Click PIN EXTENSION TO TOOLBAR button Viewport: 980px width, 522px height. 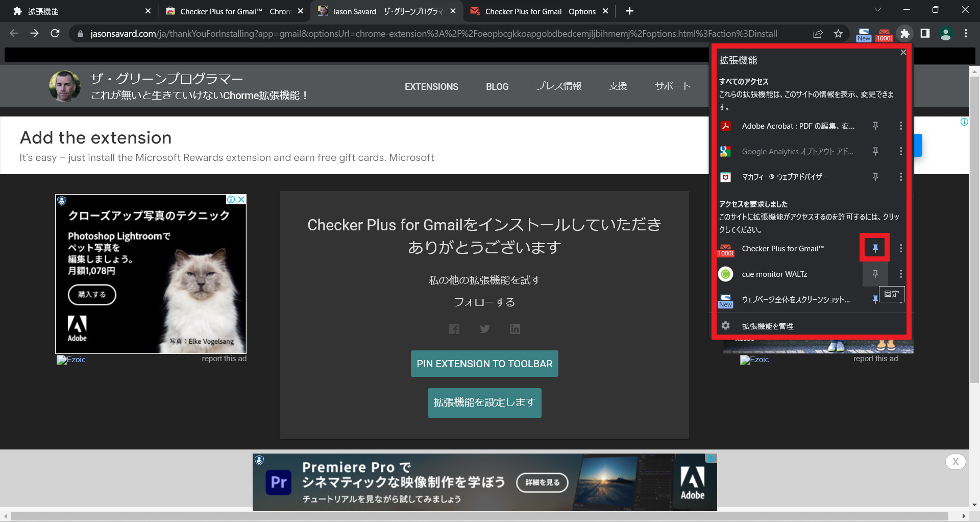[x=484, y=364]
